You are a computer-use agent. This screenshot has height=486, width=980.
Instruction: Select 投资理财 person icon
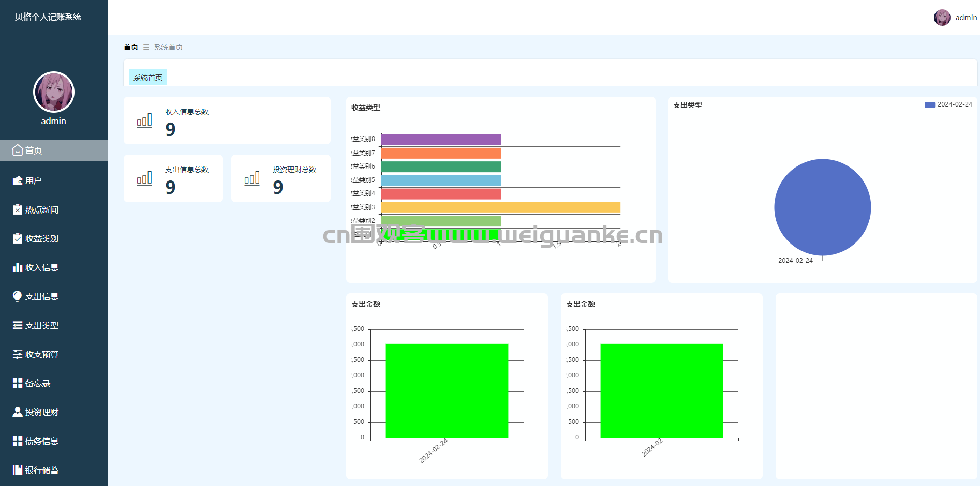pos(18,412)
